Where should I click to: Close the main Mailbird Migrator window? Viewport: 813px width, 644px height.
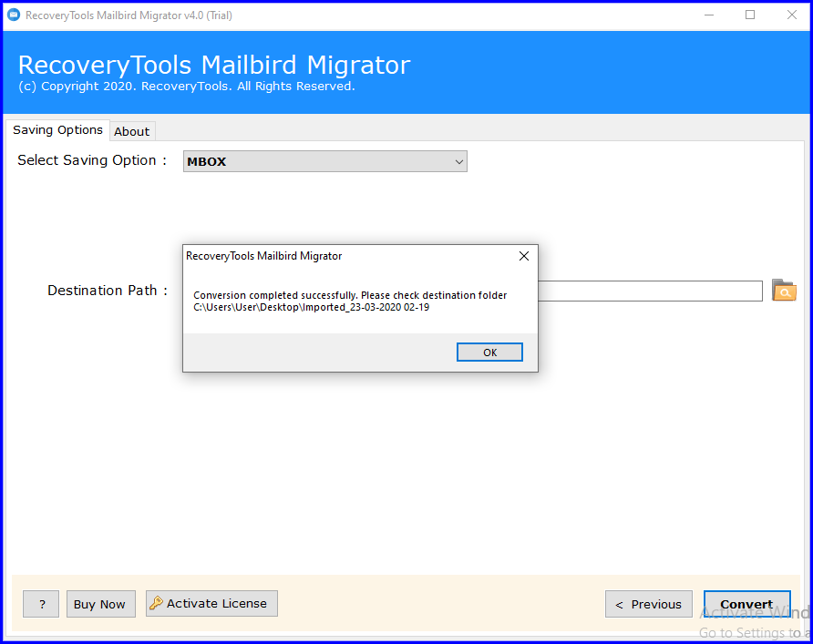pyautogui.click(x=791, y=15)
